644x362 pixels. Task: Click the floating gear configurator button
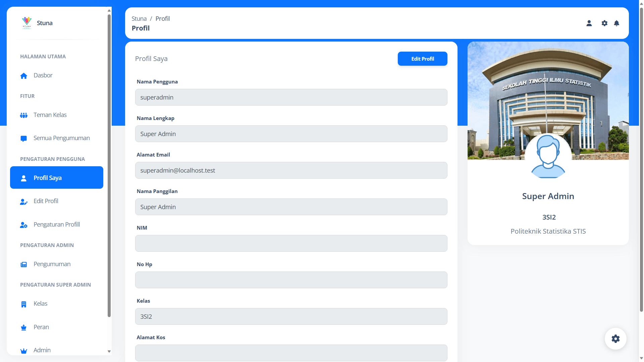click(615, 339)
